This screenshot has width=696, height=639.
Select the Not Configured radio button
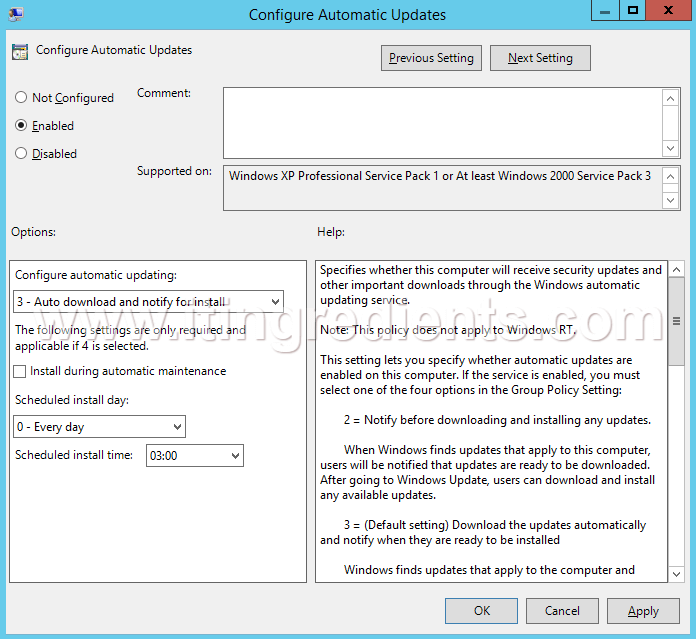(21, 98)
